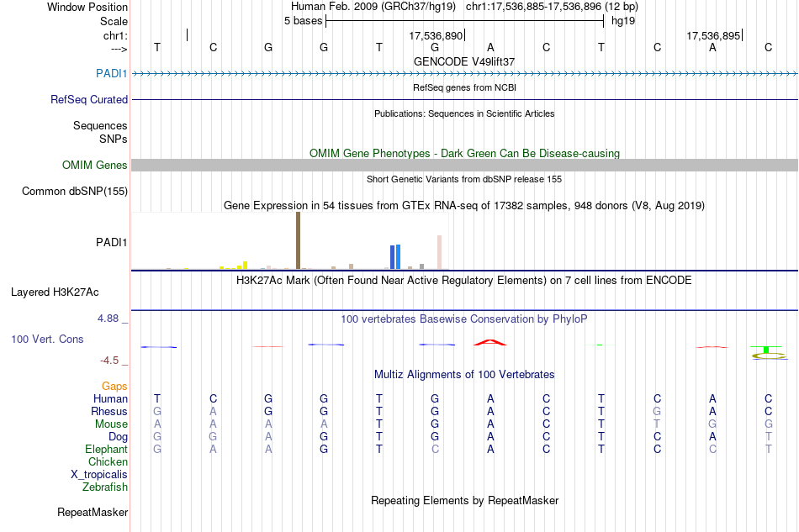Click the -4.5 PhyloP lower value
Image resolution: width=799 pixels, height=532 pixels.
coord(109,361)
